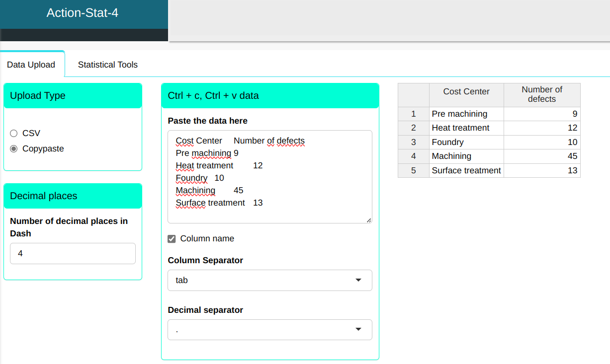Switch to the Statistical Tools tab
The image size is (610, 364).
point(107,65)
